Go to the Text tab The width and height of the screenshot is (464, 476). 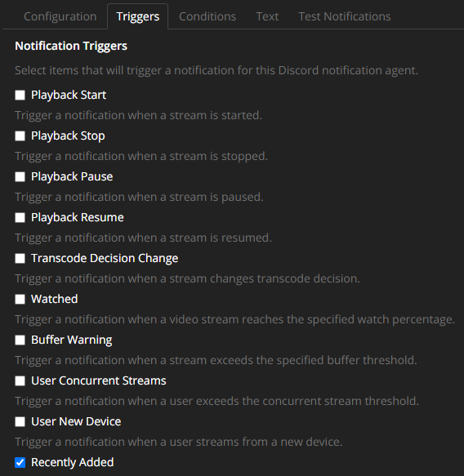click(x=267, y=16)
